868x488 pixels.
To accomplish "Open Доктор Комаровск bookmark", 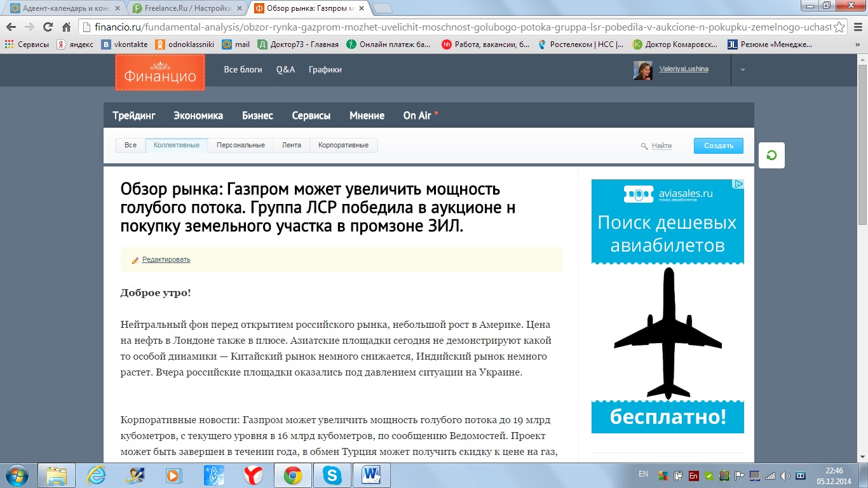I will pos(676,44).
